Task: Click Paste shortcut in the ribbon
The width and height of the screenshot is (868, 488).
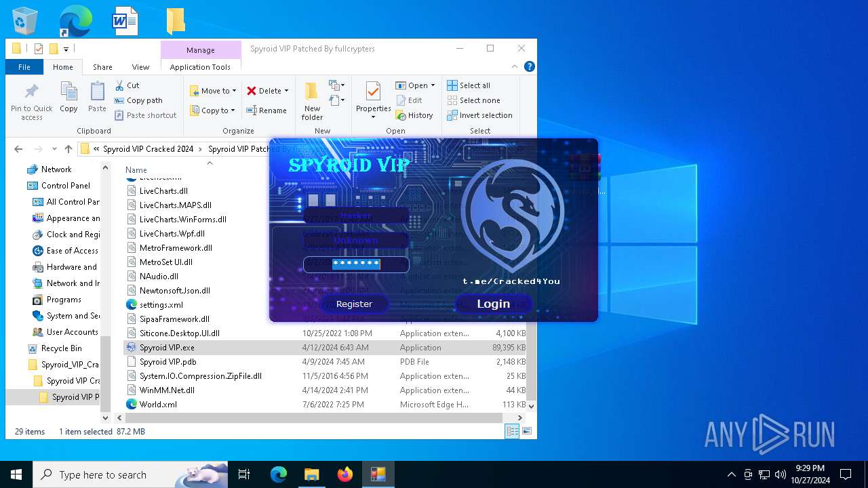Action: 145,115
